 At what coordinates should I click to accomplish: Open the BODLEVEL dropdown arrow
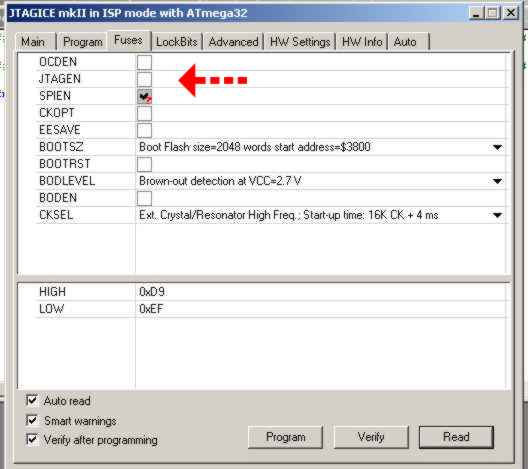coord(497,181)
